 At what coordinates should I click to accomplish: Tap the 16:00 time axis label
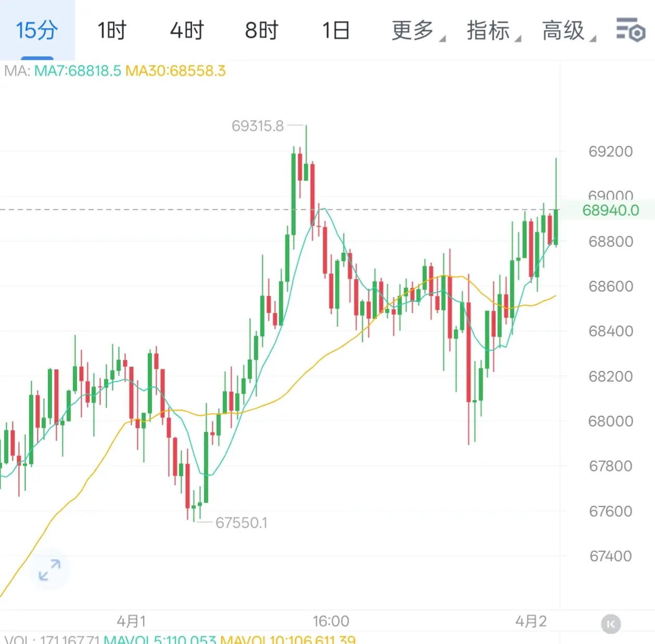(x=331, y=621)
